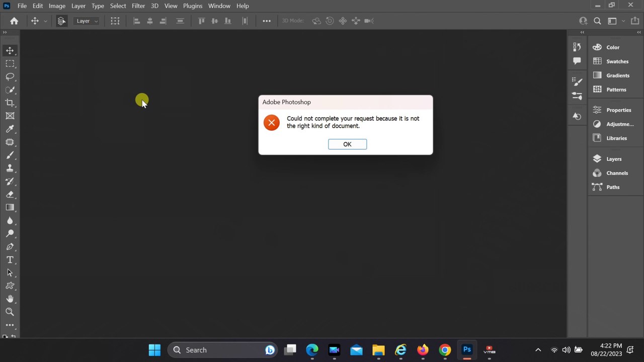Go to the Photoshop Home screen
Viewport: 644px width, 362px height.
[14, 21]
